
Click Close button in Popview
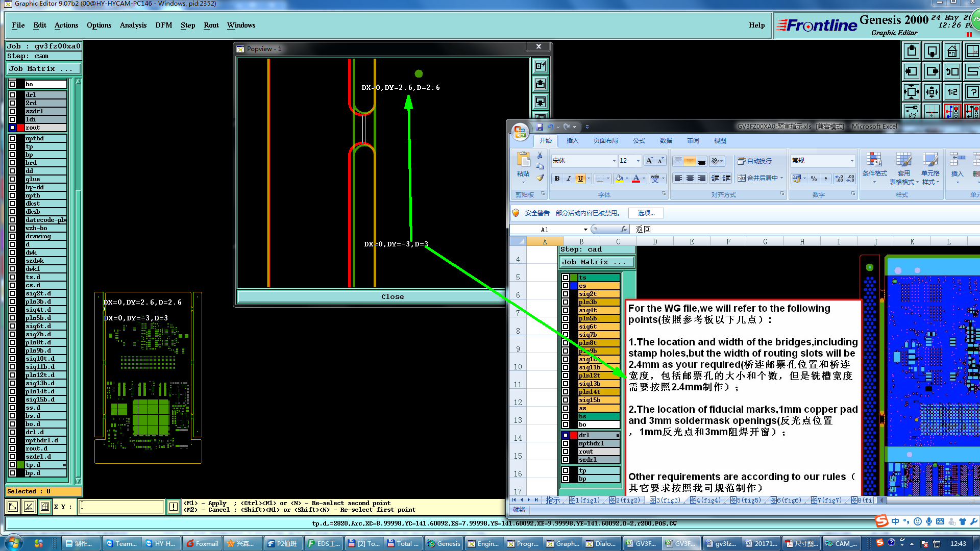(392, 296)
